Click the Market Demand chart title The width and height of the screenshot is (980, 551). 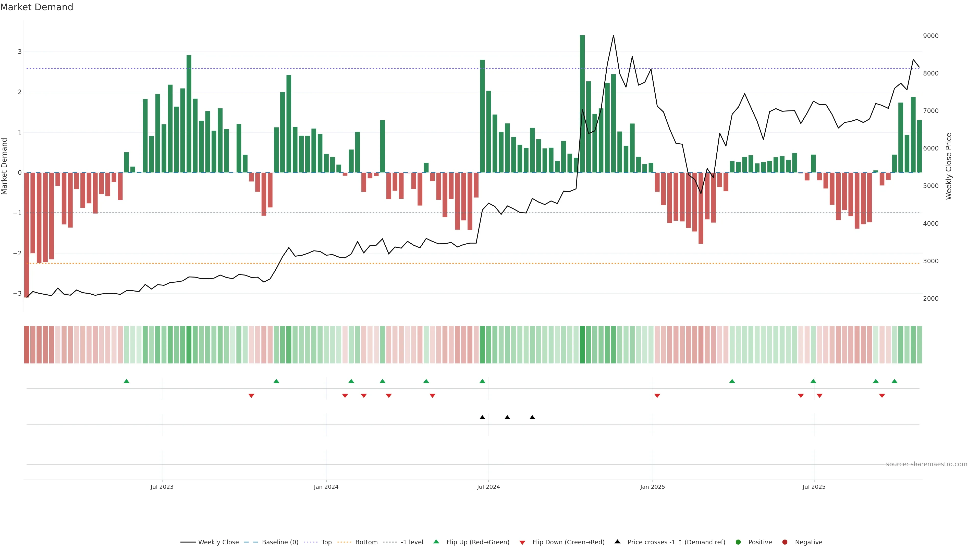(x=36, y=7)
